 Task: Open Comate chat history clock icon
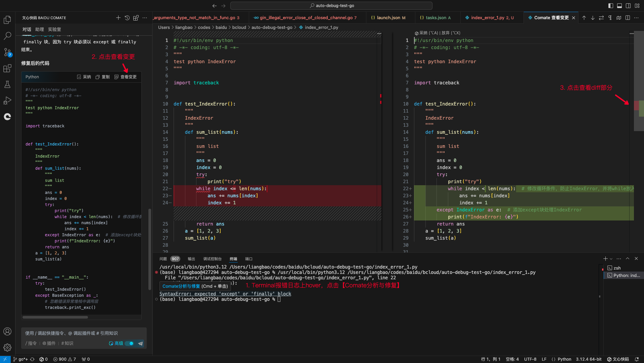coord(127,18)
